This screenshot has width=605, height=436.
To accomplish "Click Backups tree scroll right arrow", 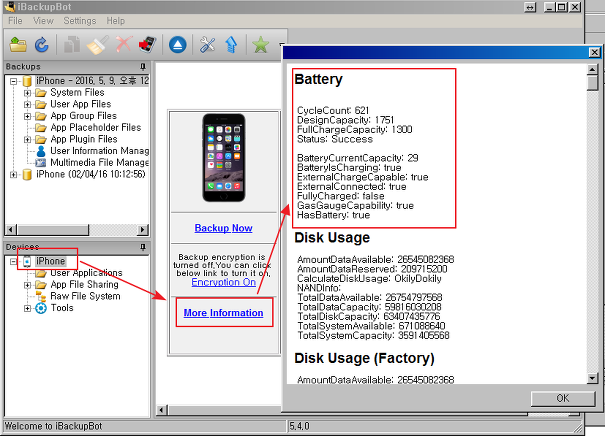I will [x=143, y=230].
